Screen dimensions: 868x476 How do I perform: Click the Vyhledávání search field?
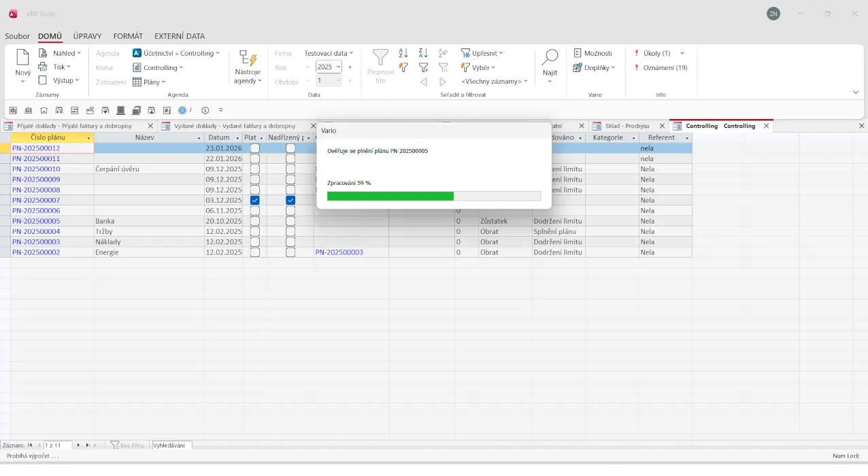tap(172, 445)
